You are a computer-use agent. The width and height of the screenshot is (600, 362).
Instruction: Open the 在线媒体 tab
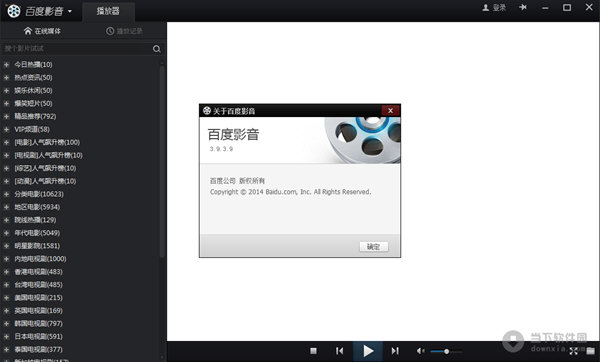coord(42,31)
